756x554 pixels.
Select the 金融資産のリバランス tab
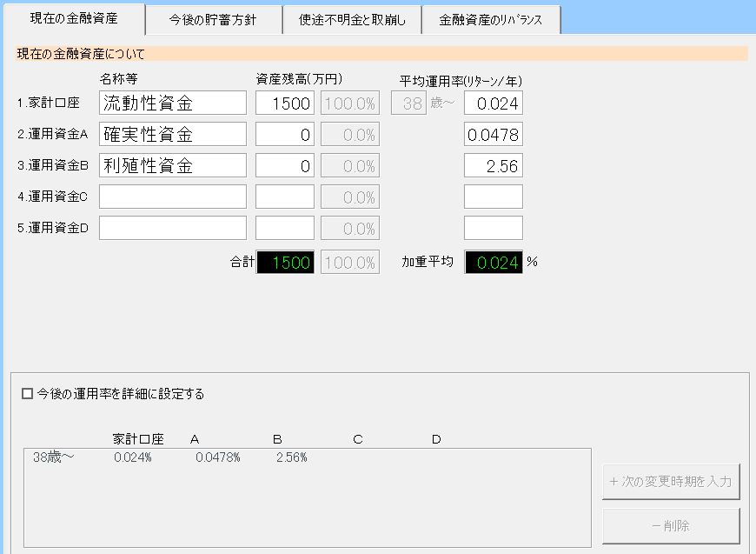[x=491, y=20]
